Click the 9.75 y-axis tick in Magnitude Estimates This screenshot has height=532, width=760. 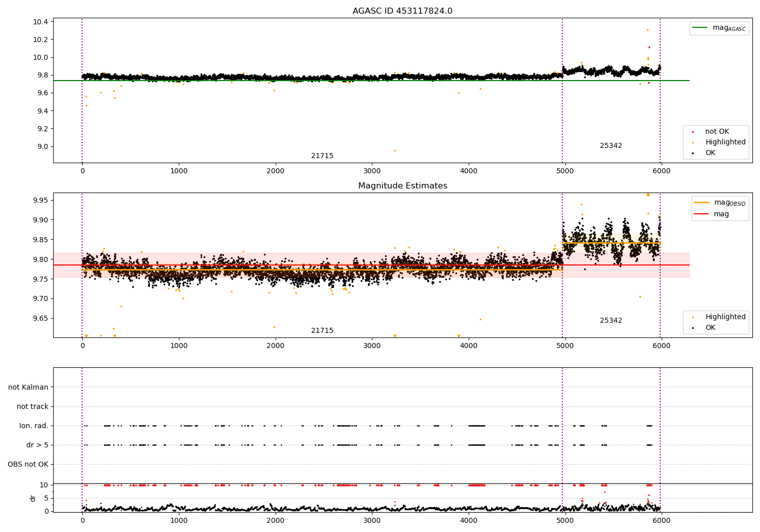pos(40,280)
